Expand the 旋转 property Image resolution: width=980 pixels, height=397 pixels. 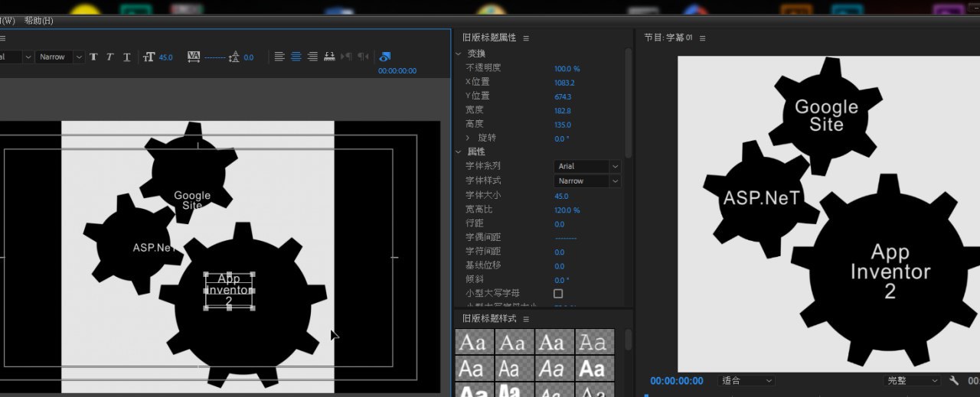point(468,138)
